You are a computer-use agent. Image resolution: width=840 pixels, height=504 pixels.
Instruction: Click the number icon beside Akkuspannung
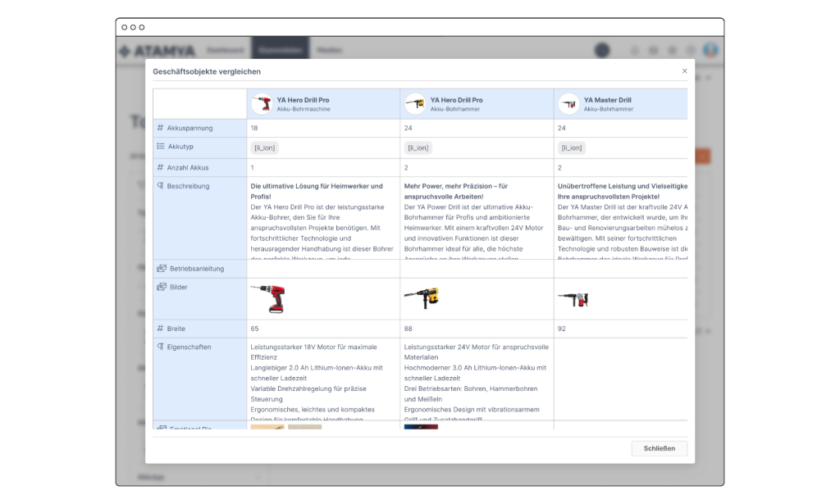click(x=160, y=128)
